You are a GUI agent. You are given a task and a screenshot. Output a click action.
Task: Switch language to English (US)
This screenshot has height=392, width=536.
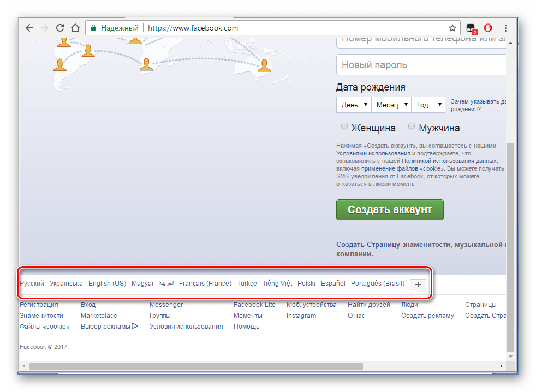pos(107,284)
